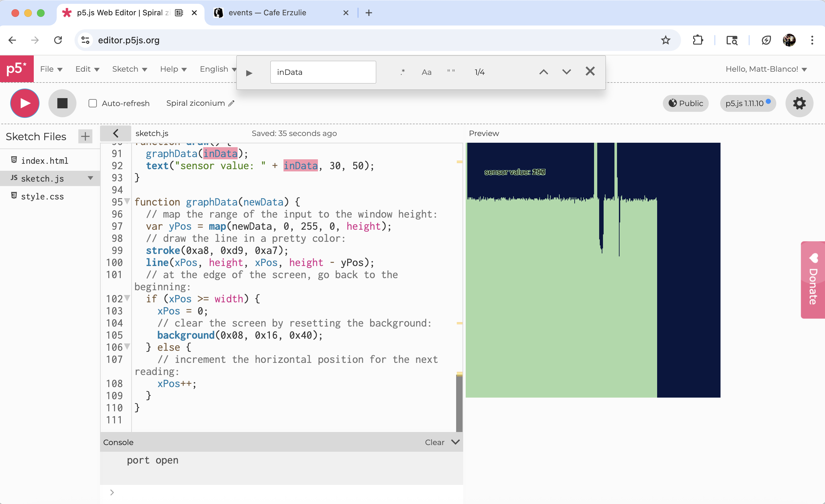Open the Sketch menu
The height and width of the screenshot is (504, 825).
pos(129,69)
